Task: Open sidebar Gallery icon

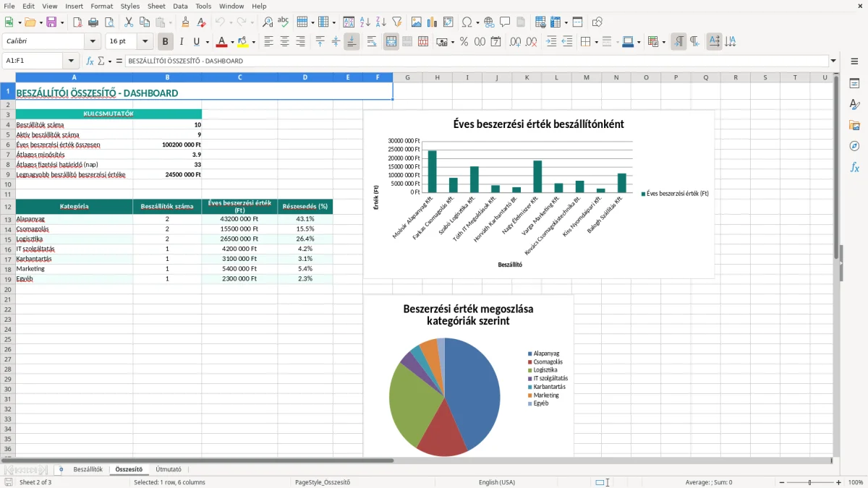Action: pos(854,125)
